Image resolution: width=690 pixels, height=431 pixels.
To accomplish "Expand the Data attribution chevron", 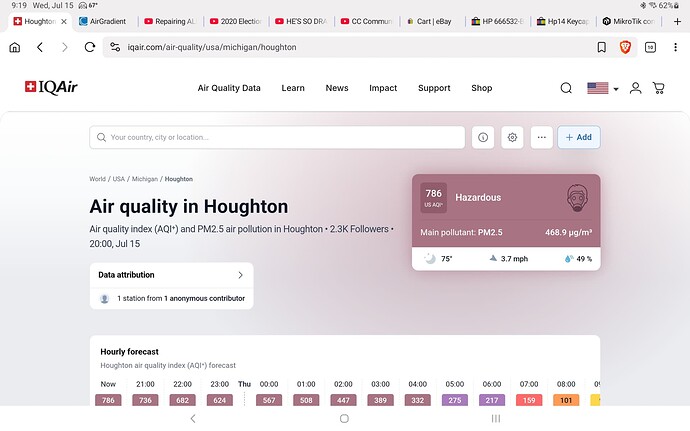I will tap(240, 275).
